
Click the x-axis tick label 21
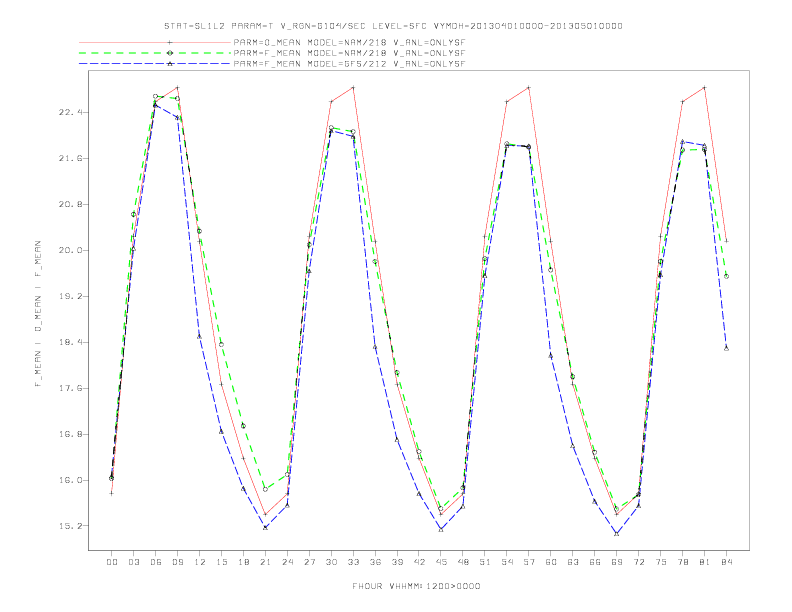click(265, 562)
